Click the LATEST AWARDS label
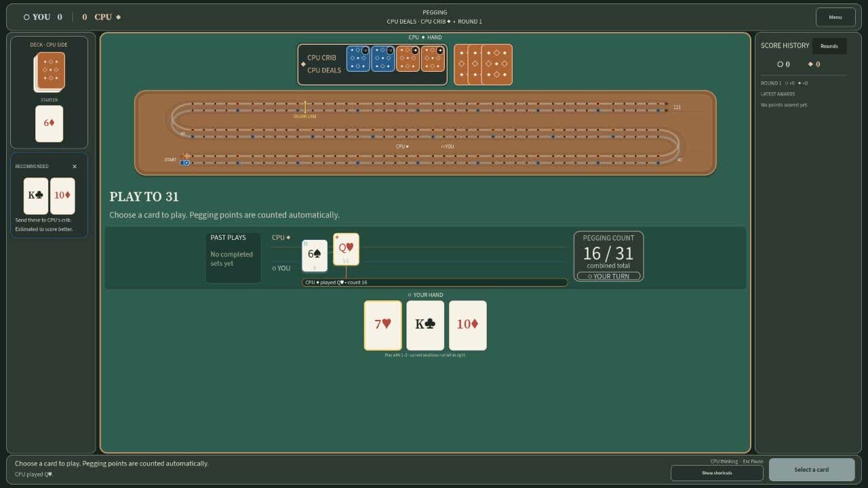The height and width of the screenshot is (488, 868). (x=778, y=94)
